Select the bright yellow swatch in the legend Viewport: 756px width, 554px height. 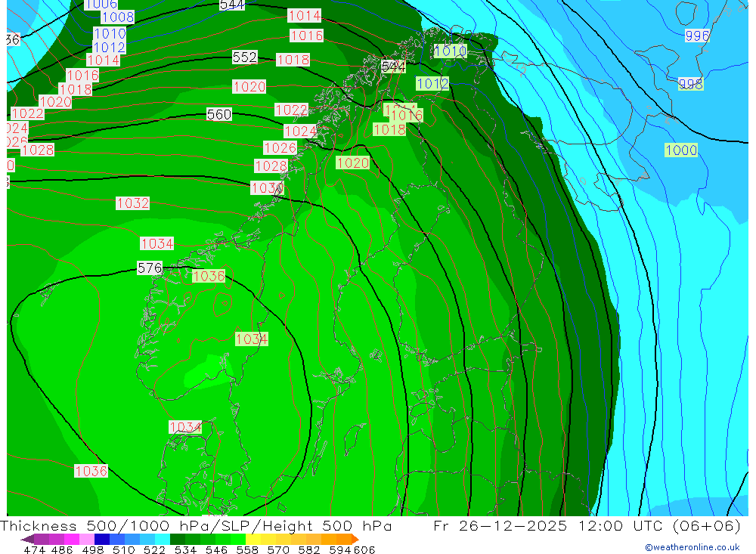253,539
